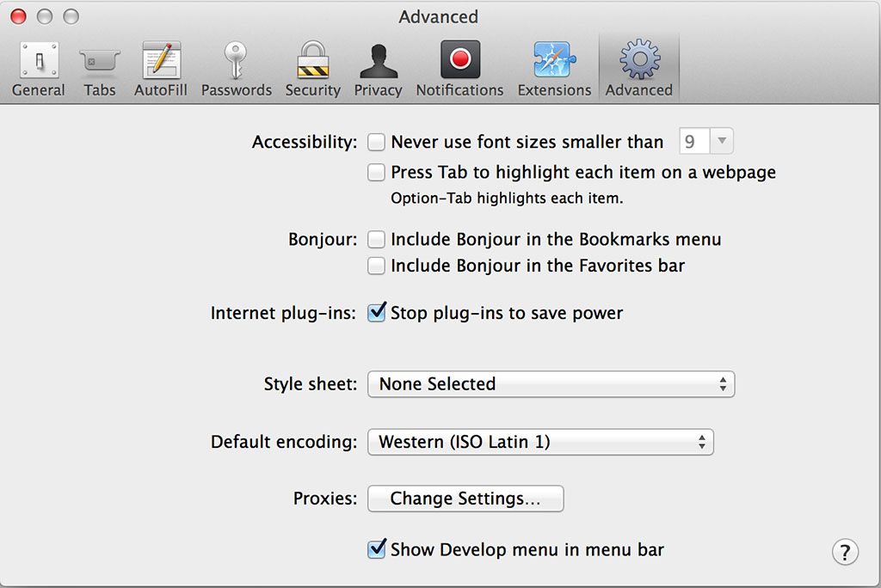Open the Security padlock pane
The width and height of the screenshot is (881, 588).
[x=312, y=69]
